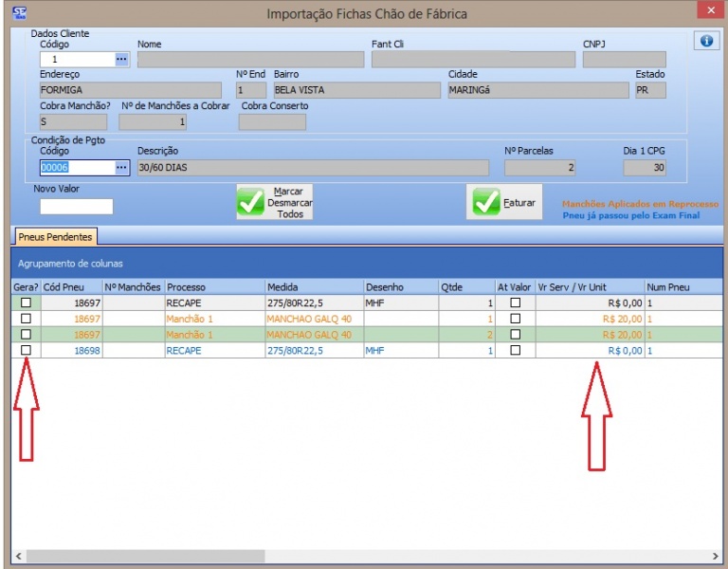Check Gera? box for pneu 18698
Viewport: 728px width, 569px height.
coord(26,350)
